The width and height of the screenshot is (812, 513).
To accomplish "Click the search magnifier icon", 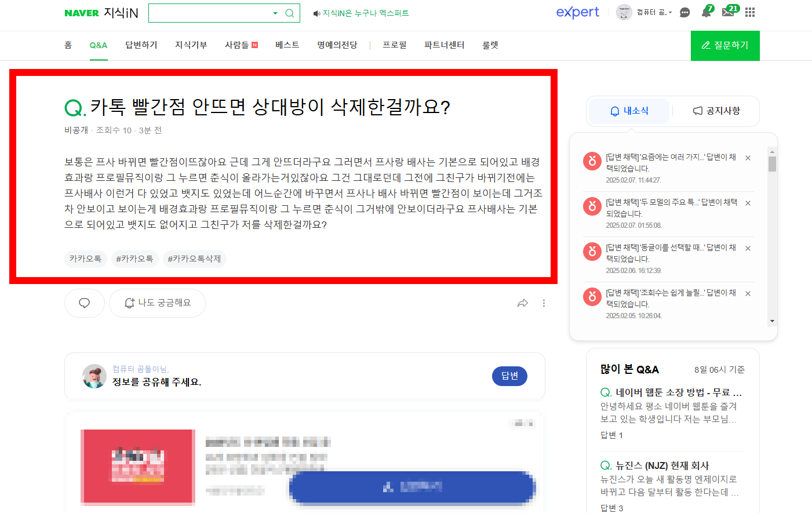I will click(x=289, y=13).
